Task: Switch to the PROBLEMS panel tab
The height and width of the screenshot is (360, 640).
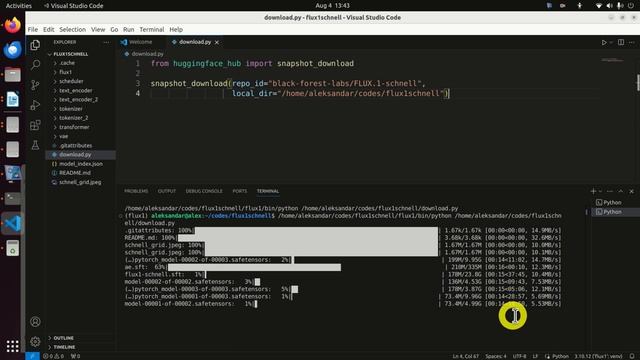Action: coord(136,191)
